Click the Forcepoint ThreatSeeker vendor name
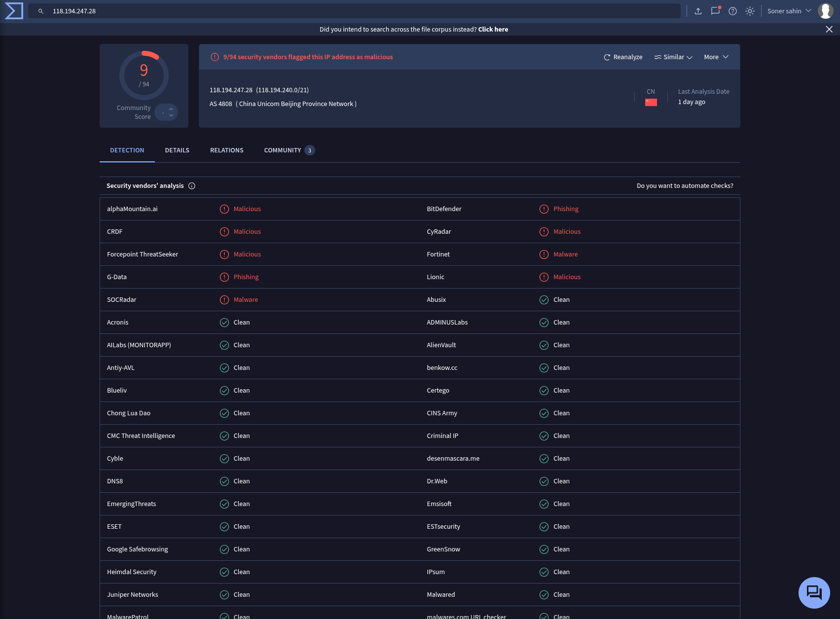Screen dimensions: 840x619 143,255
